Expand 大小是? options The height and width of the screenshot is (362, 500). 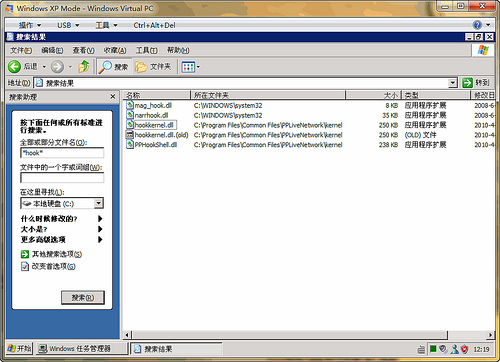[x=61, y=229]
